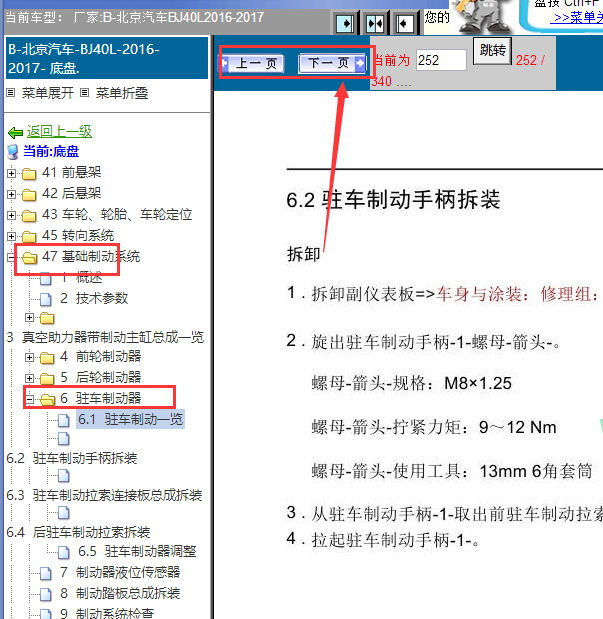Click the 6.2 驻车制动手柄拆装 heading
The image size is (603, 619).
(x=393, y=200)
